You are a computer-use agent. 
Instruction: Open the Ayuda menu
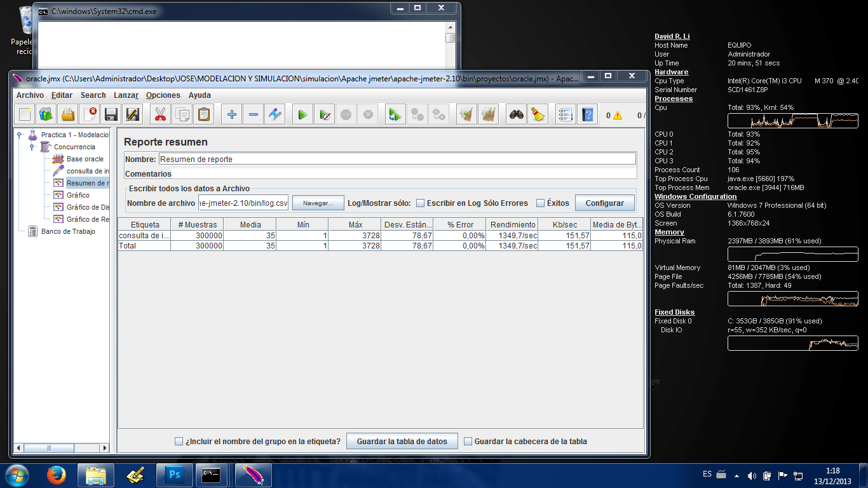(x=200, y=95)
